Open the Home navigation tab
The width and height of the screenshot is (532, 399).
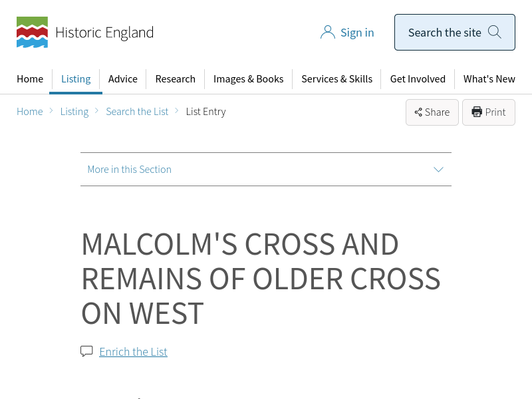[30, 79]
